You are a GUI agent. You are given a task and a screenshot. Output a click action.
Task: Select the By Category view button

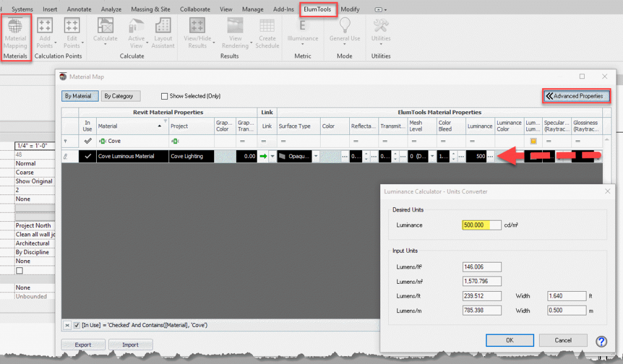120,96
